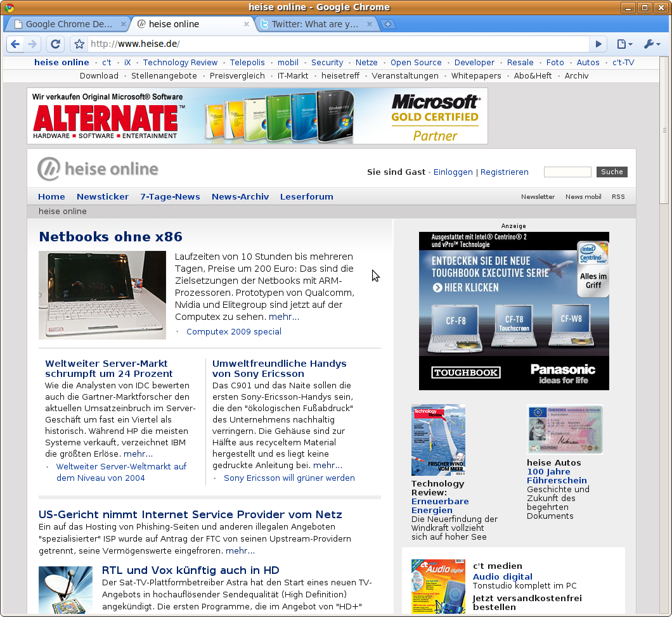The image size is (672, 617).
Task: Go to Home in site navigation
Action: click(x=51, y=196)
